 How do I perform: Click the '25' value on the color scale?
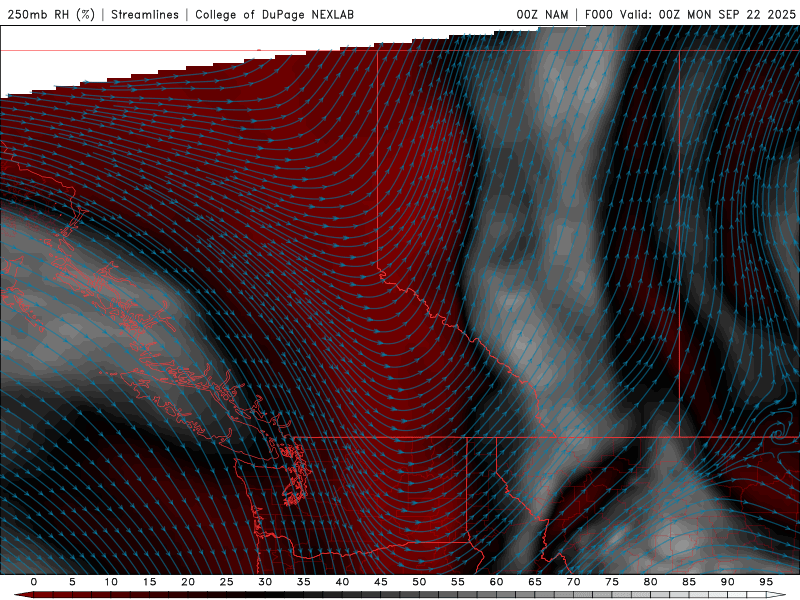(227, 582)
